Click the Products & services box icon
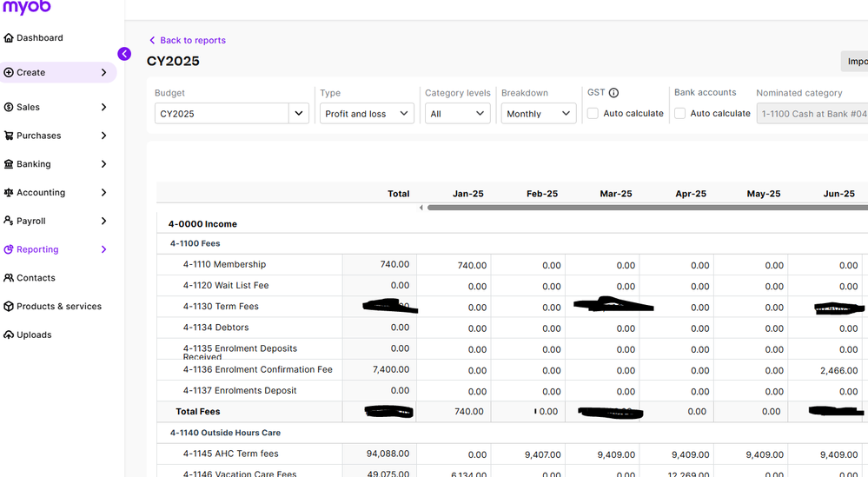This screenshot has height=477, width=868. [9, 307]
